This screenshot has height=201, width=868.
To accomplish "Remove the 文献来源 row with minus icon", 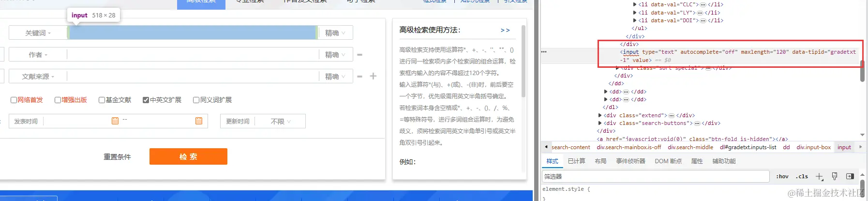I will [359, 77].
